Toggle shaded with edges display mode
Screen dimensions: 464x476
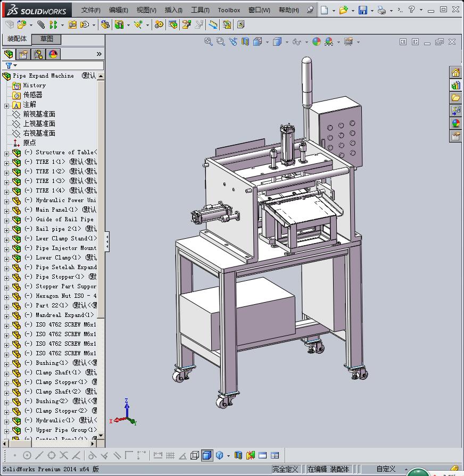pyautogui.click(x=207, y=455)
